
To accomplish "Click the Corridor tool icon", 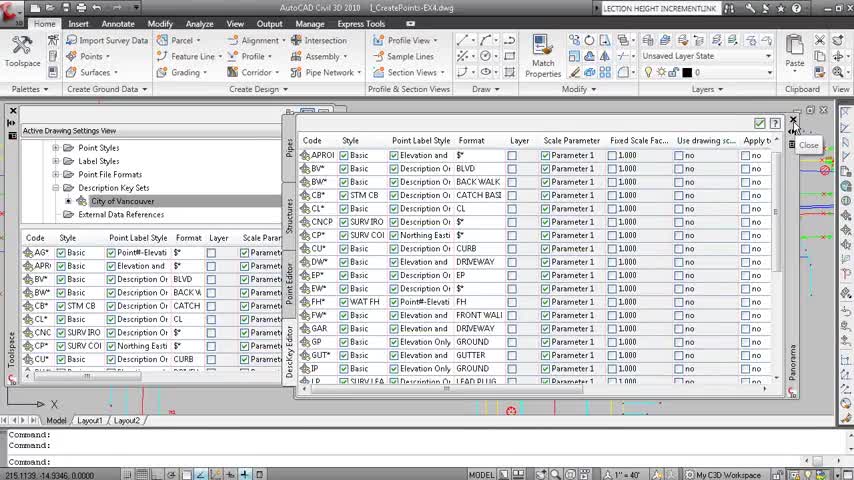I will pos(233,72).
